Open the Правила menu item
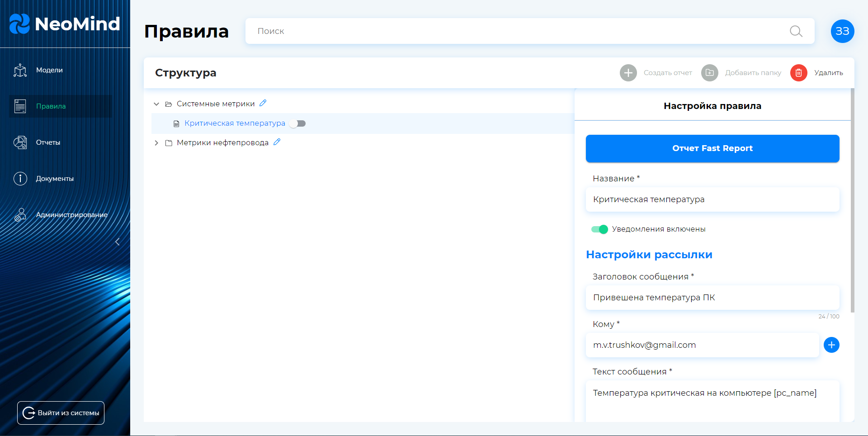This screenshot has height=436, width=868. [61, 106]
